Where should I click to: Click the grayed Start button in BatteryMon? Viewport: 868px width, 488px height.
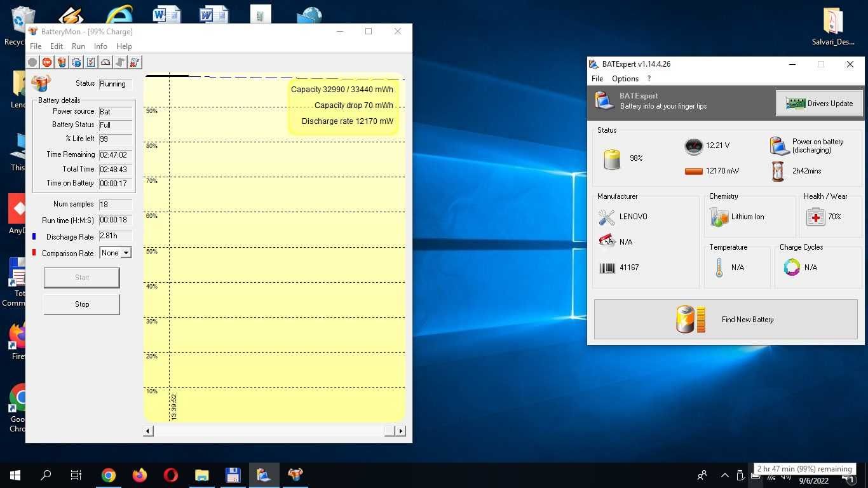pyautogui.click(x=82, y=278)
